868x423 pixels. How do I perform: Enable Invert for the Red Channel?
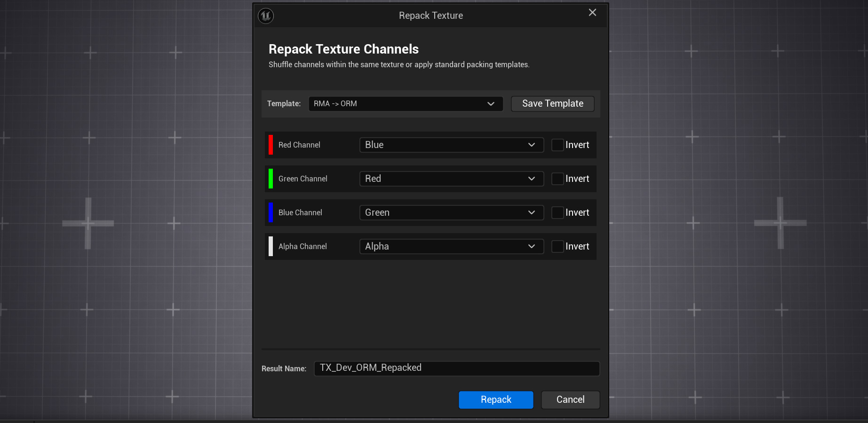(x=557, y=145)
